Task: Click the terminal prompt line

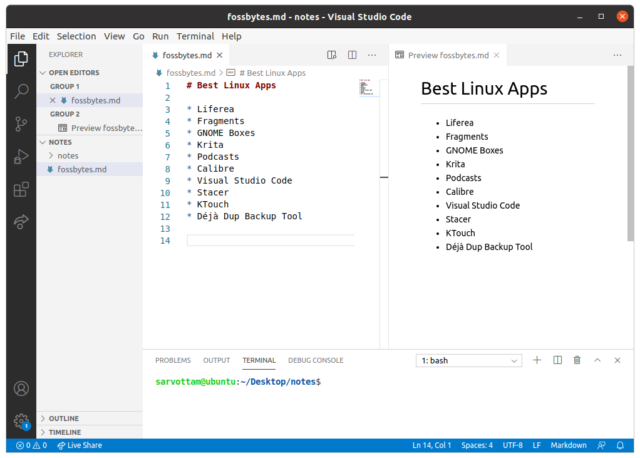Action: [238, 382]
